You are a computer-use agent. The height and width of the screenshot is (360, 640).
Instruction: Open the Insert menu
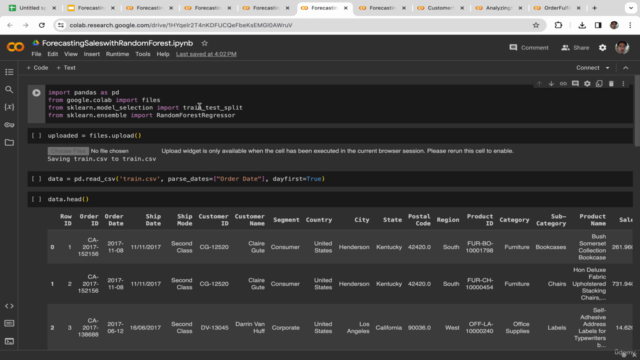pyautogui.click(x=91, y=54)
